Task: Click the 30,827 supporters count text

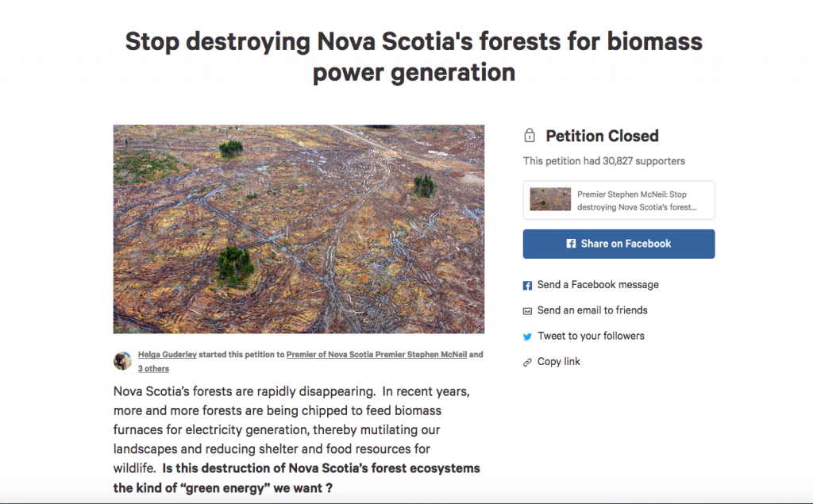Action: (x=603, y=161)
